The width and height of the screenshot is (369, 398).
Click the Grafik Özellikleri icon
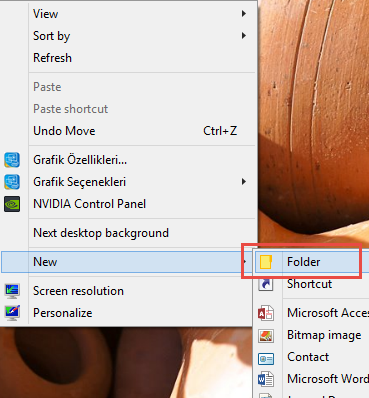12,160
